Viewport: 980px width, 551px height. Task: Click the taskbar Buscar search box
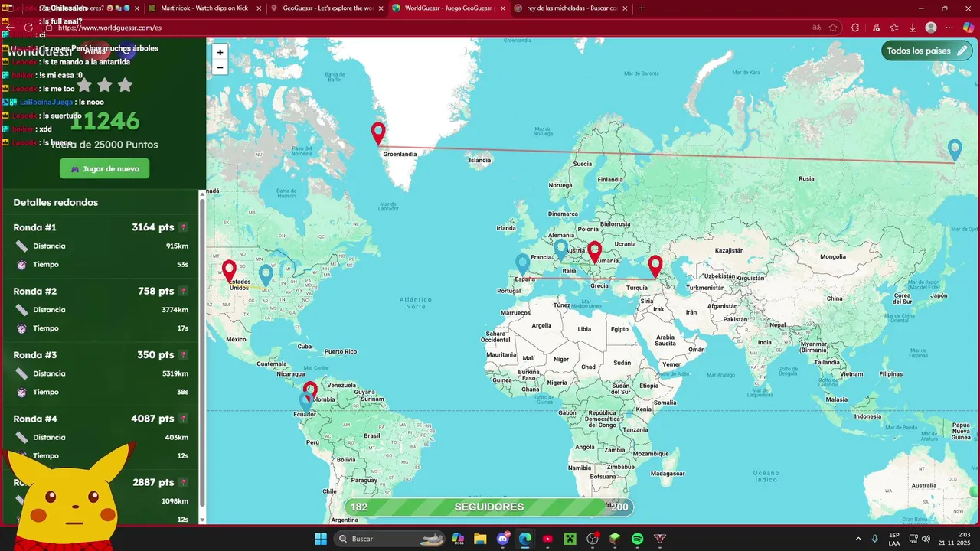390,539
